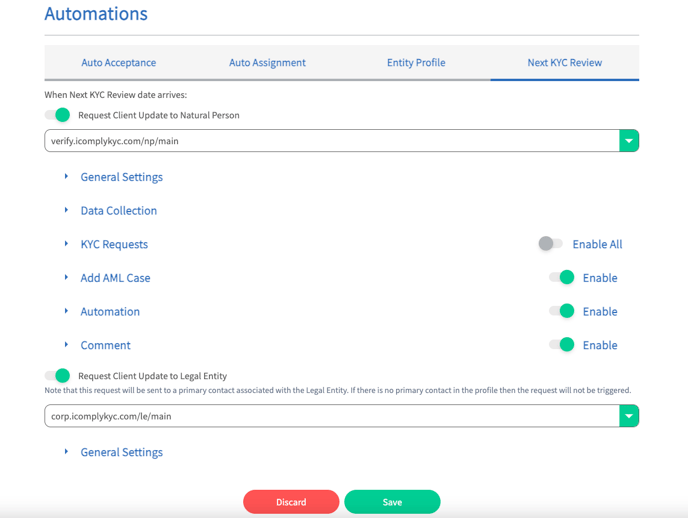688x518 pixels.
Task: Click the green Save button
Action: click(x=392, y=502)
